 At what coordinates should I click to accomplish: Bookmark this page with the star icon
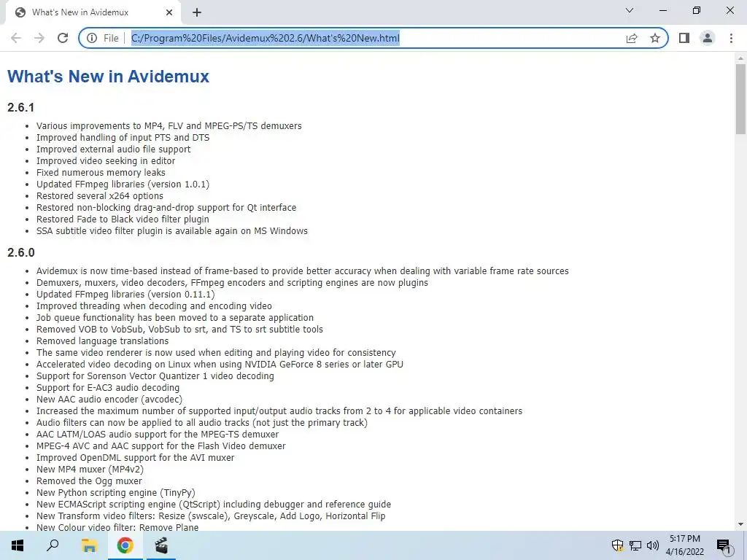(x=655, y=38)
